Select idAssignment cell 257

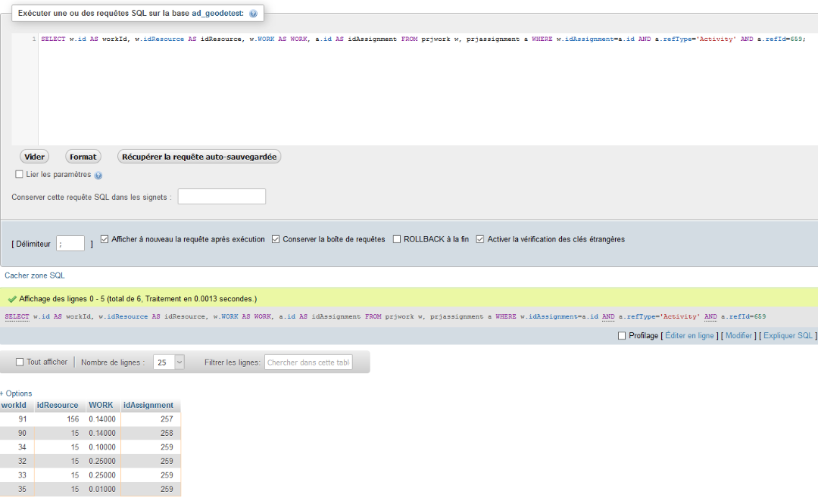(151, 419)
